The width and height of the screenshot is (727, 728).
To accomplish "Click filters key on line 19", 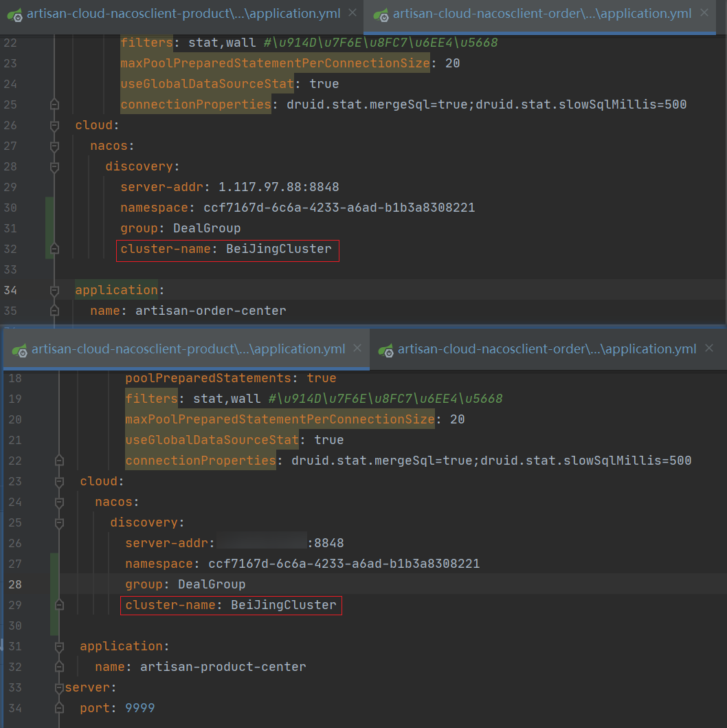I will coord(151,398).
